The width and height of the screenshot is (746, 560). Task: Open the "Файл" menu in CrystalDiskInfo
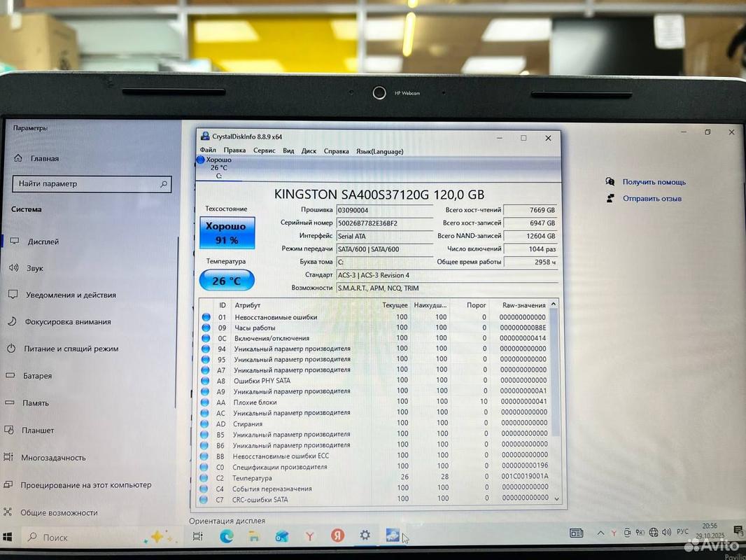(208, 150)
